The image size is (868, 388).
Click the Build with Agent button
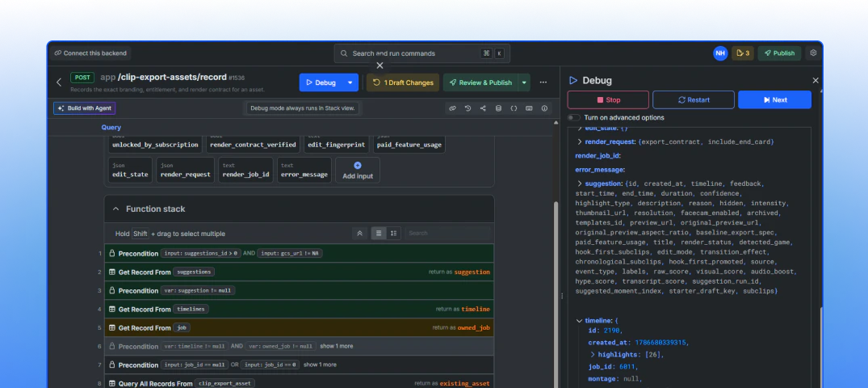click(x=85, y=108)
